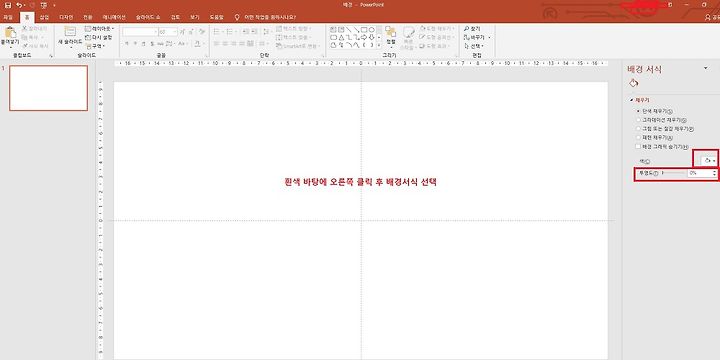This screenshot has width=720, height=360.
Task: Click the Share (공유) person icon
Action: click(x=708, y=17)
